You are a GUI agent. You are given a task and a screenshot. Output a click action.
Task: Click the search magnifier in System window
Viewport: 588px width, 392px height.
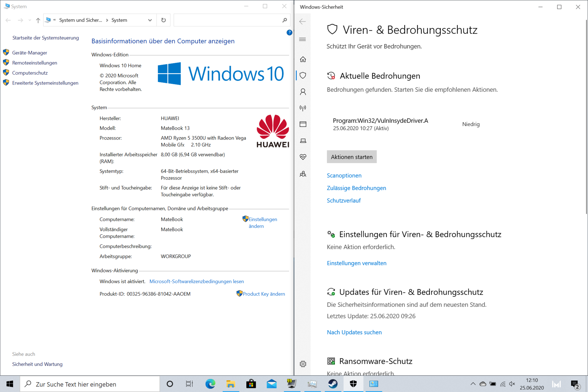285,20
